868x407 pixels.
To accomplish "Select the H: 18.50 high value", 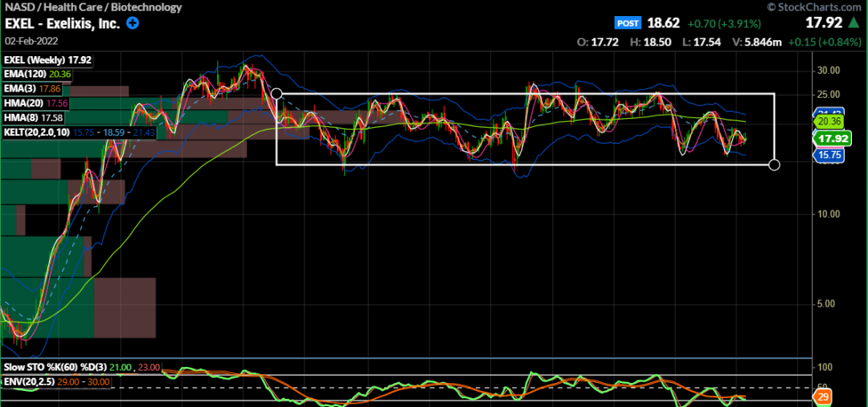I will (x=650, y=42).
